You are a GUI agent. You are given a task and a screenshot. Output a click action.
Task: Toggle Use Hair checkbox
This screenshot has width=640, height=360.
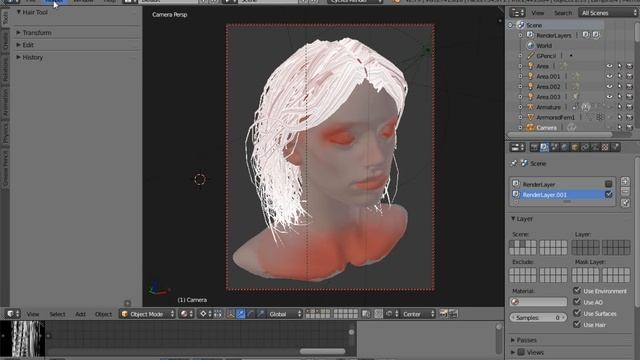(x=577, y=324)
